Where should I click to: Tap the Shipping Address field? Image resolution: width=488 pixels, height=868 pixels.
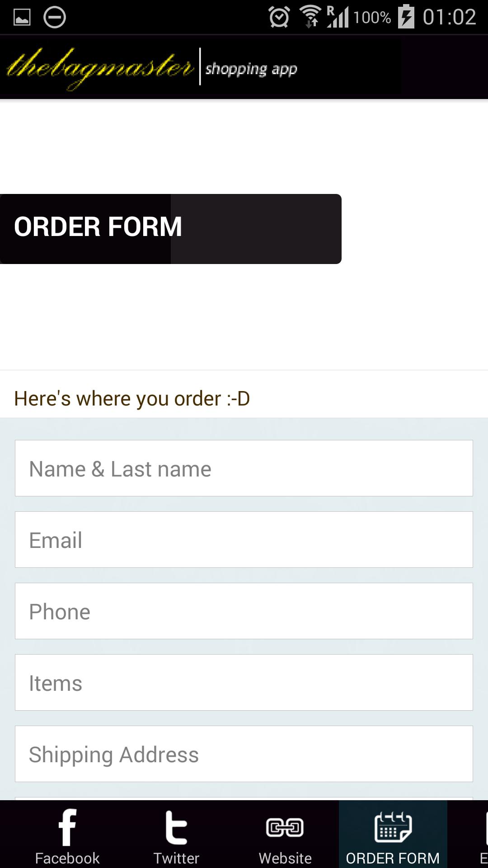click(x=244, y=754)
